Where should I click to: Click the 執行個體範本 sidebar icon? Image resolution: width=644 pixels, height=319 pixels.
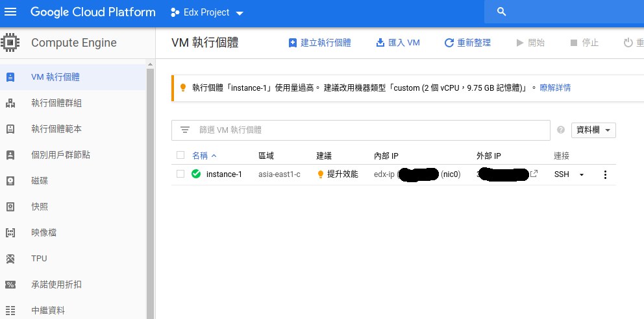click(x=10, y=129)
